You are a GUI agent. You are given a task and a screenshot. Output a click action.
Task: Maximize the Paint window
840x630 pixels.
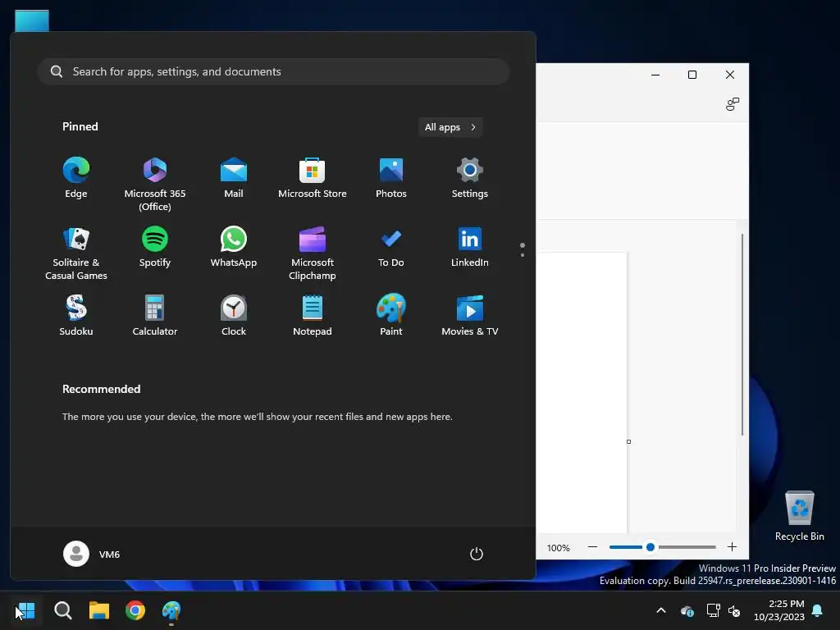coord(692,75)
